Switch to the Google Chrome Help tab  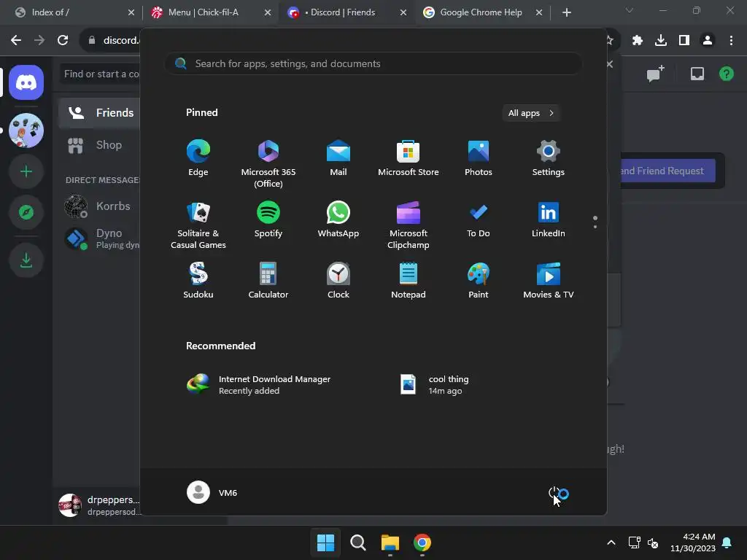coord(482,12)
